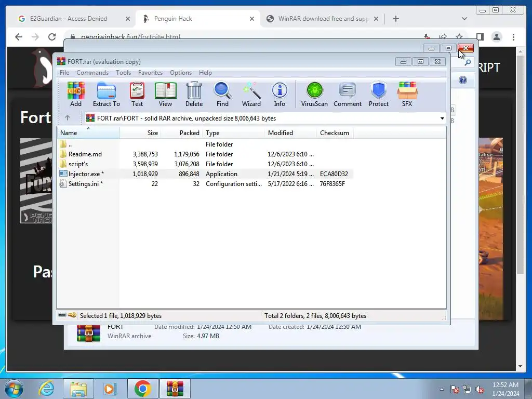Click WinRAR taskbar button
The width and height of the screenshot is (532, 399).
click(x=175, y=389)
